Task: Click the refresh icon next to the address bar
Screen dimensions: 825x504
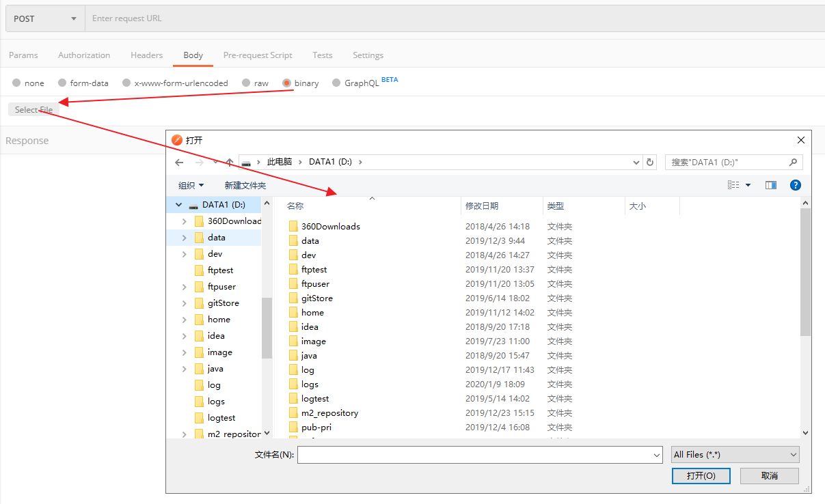Action: click(x=649, y=162)
